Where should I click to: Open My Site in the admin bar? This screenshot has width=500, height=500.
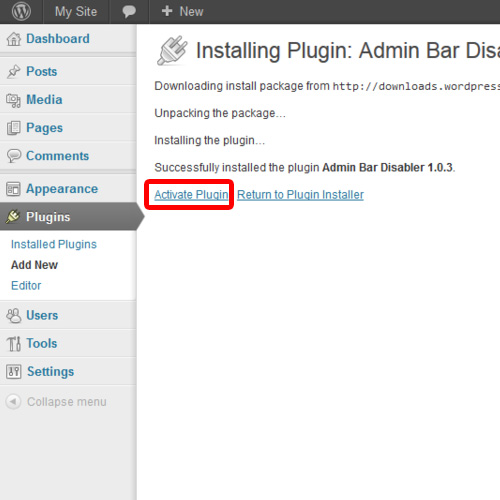[x=76, y=12]
